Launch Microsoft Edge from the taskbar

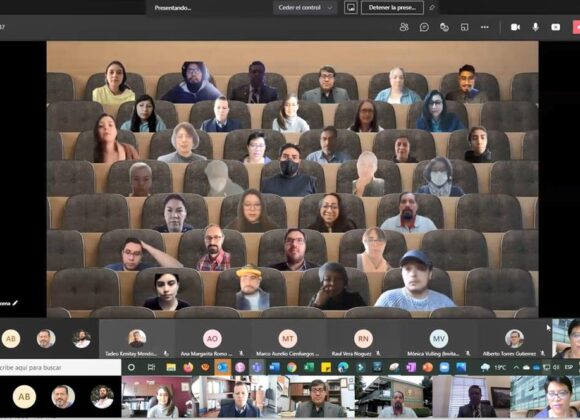343,367
